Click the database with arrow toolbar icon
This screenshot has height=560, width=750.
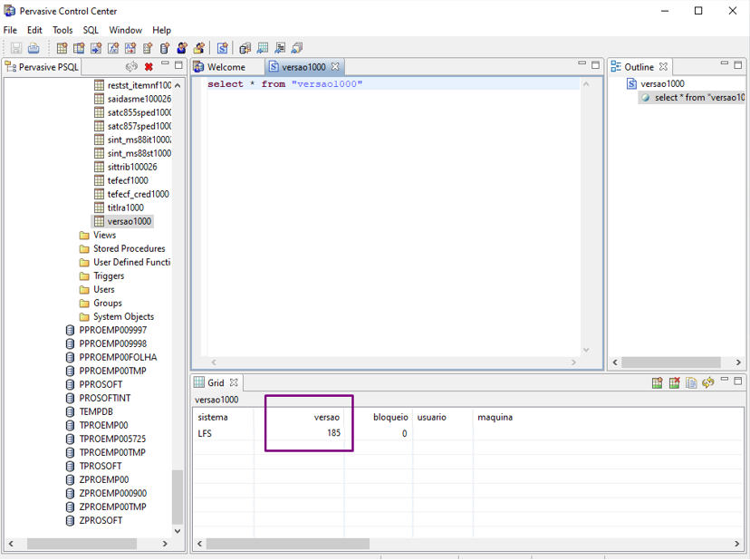click(x=245, y=48)
